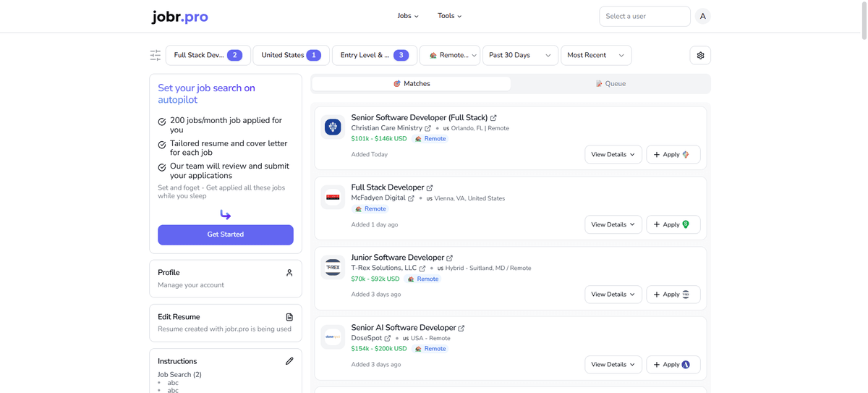Open the Most Recent sort dropdown
This screenshot has width=868, height=393.
pos(595,55)
